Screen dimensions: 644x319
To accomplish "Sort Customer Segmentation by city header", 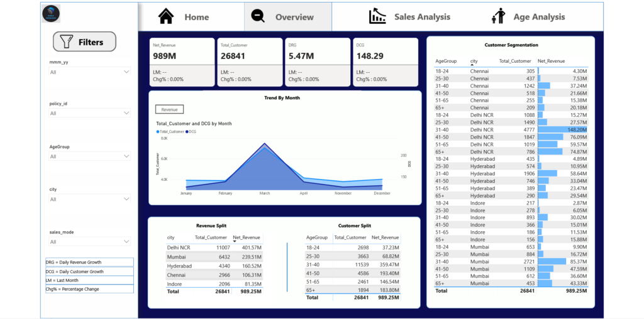I will click(474, 61).
